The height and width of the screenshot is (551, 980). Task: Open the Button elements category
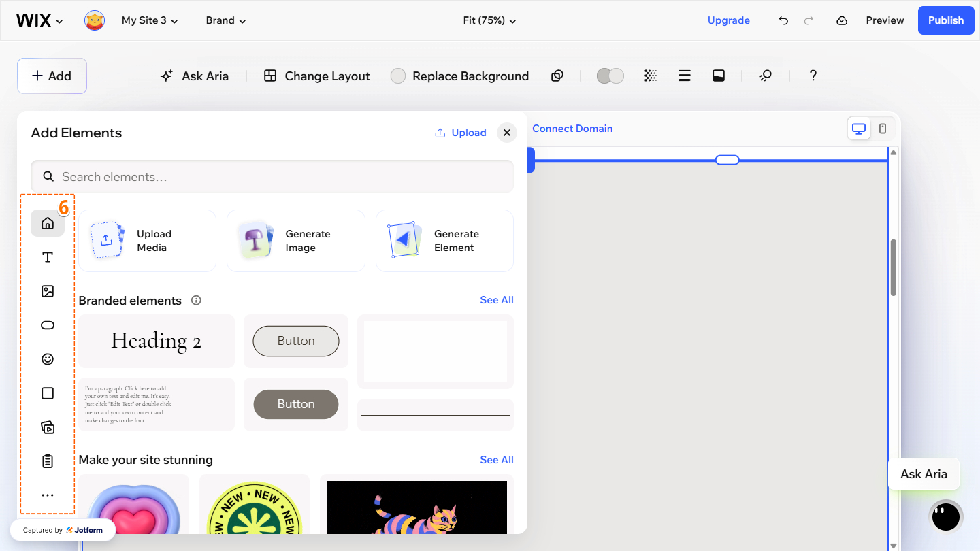coord(48,325)
